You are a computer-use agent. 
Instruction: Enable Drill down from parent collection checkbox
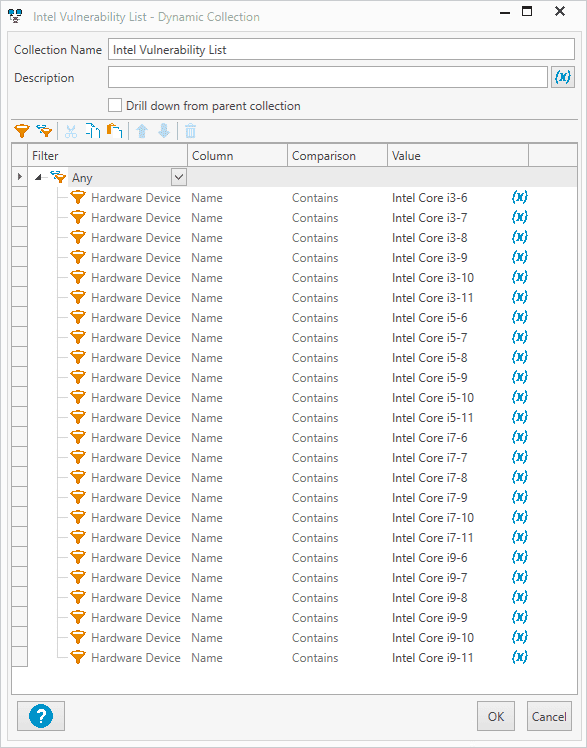tap(115, 105)
